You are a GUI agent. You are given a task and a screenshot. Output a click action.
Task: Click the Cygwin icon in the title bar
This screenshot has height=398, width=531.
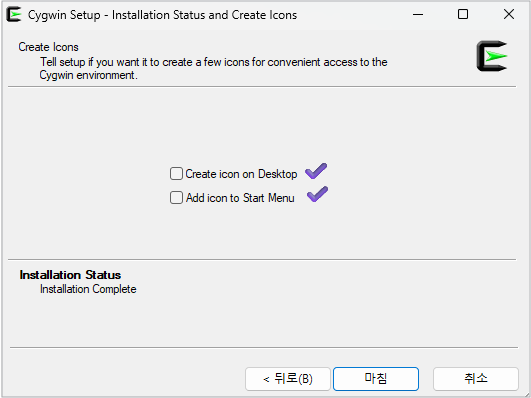(14, 15)
